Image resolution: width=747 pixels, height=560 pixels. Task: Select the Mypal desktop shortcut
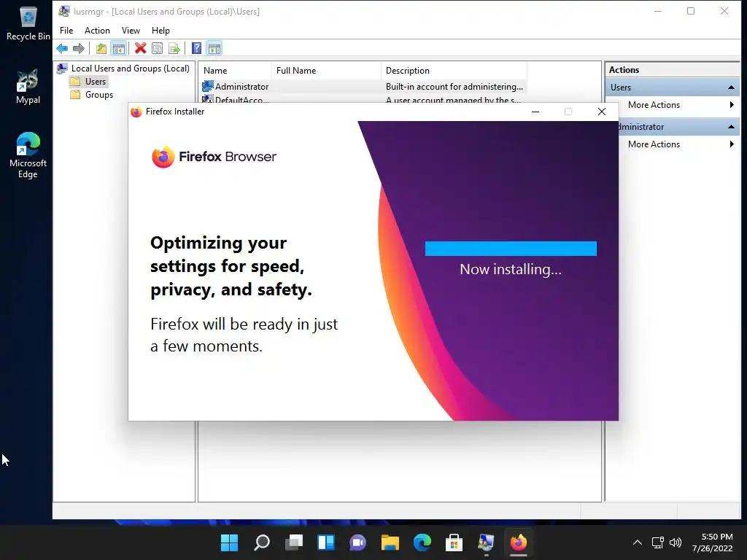coord(28,87)
